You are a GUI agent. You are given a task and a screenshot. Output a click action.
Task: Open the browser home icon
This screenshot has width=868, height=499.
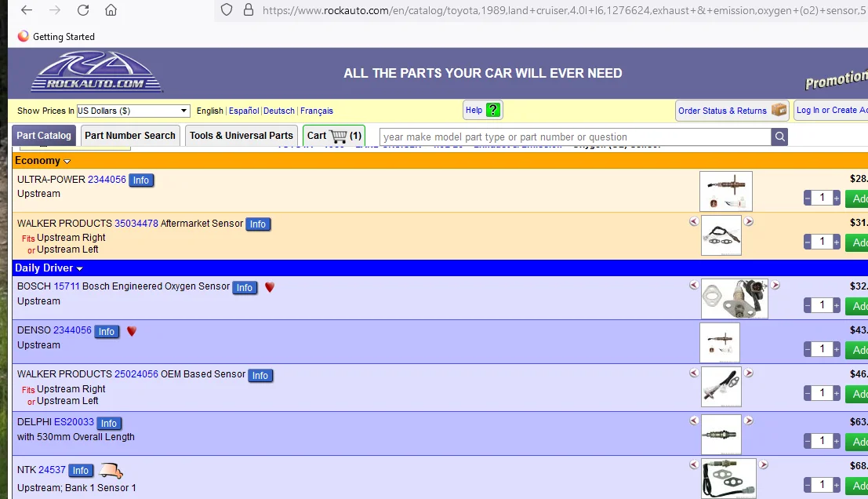[111, 10]
